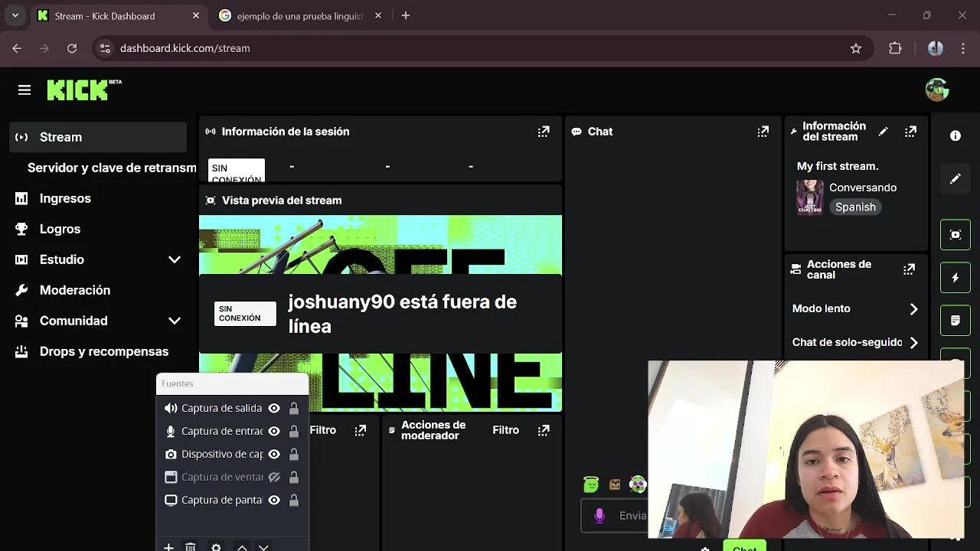Open the browser extensions puzzle icon
The width and height of the screenshot is (980, 551).
895,48
